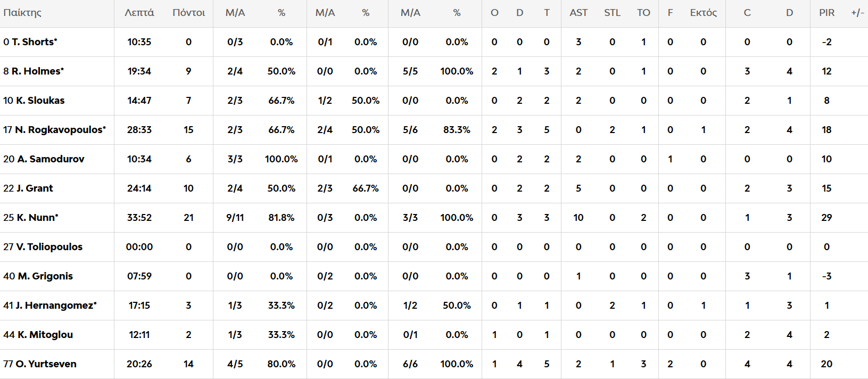Viewport: 868px width, 379px height.
Task: Select K. Sloukas in the table
Action: click(x=40, y=101)
